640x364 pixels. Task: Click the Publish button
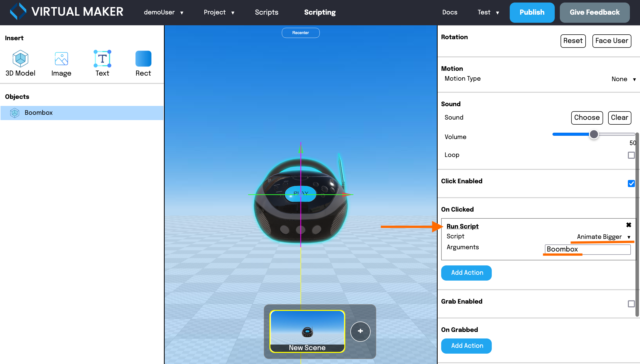click(532, 12)
